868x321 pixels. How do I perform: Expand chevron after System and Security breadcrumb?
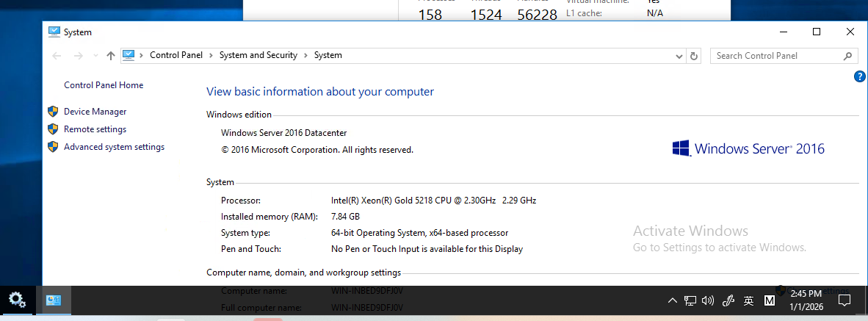coord(305,55)
